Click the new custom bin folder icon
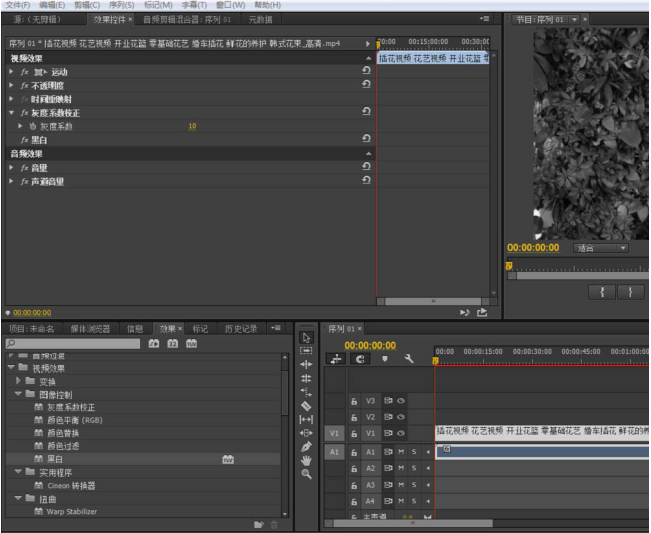 [259, 524]
